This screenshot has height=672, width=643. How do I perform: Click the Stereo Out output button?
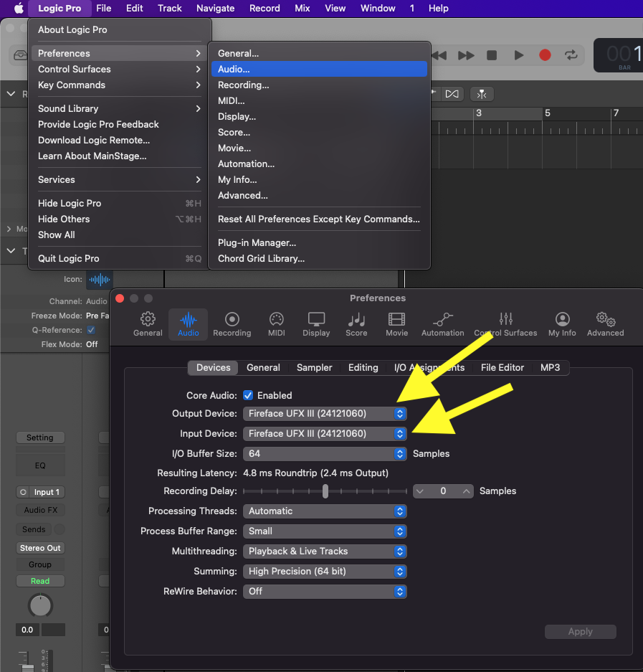[x=40, y=548]
